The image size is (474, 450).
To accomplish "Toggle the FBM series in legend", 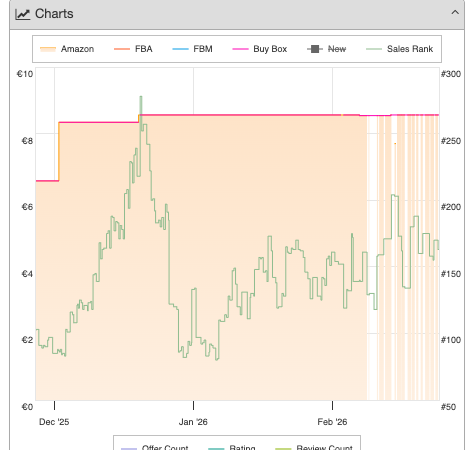I will (192, 49).
